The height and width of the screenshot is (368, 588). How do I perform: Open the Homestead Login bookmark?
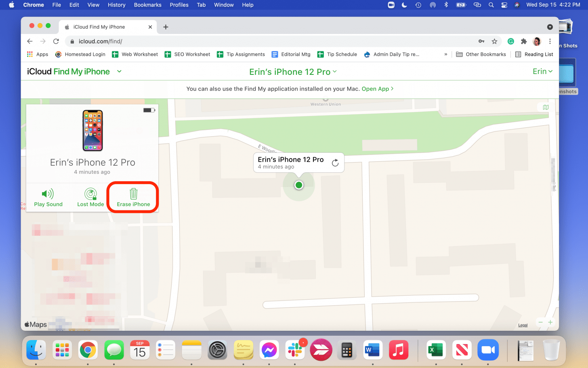click(x=80, y=54)
